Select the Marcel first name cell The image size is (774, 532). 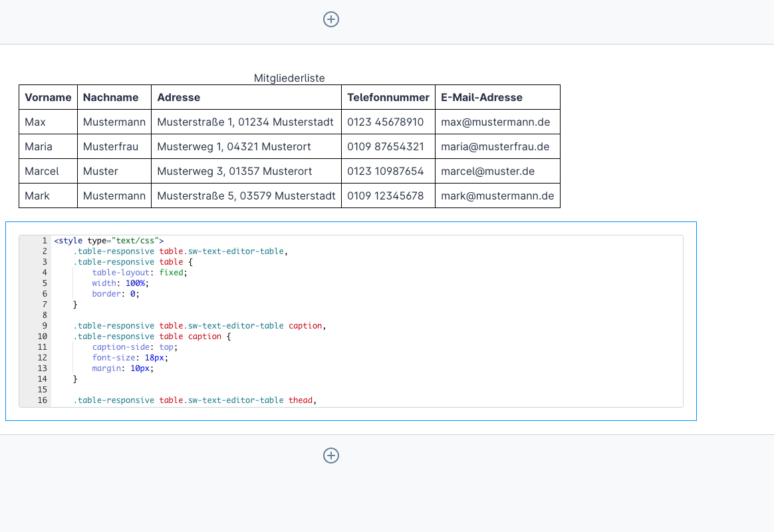click(x=42, y=171)
